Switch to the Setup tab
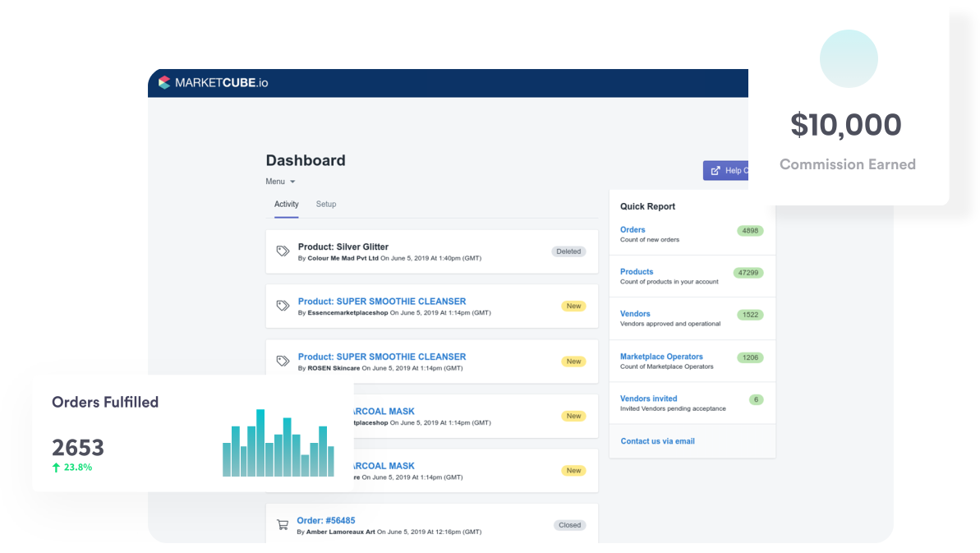980x553 pixels. click(x=326, y=204)
